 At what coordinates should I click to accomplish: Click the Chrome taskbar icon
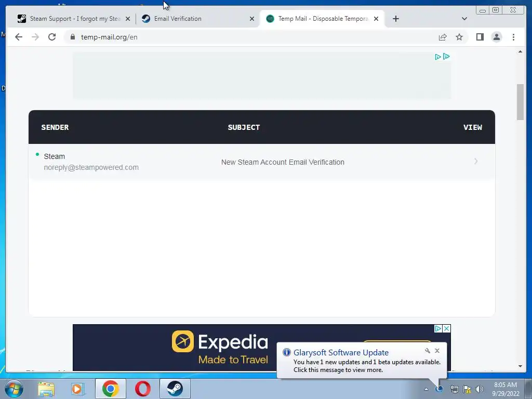[x=110, y=389]
